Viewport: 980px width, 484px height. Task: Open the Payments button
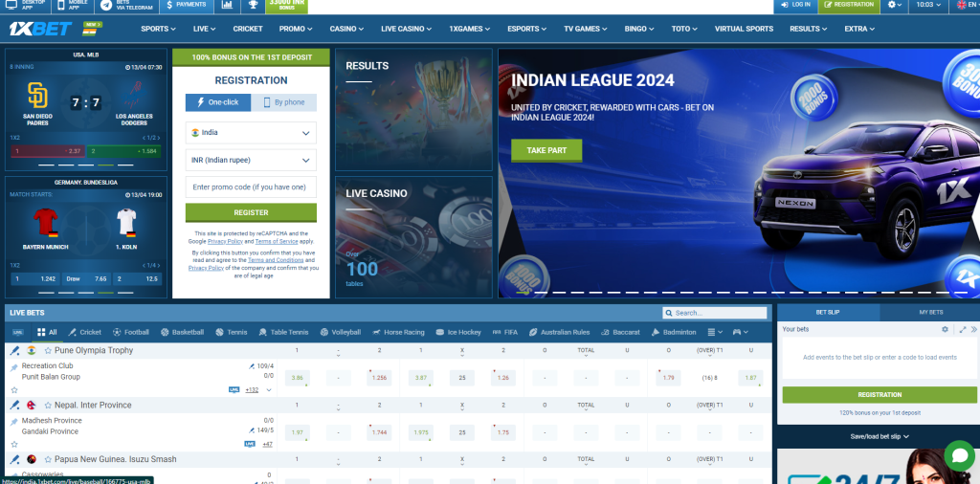click(x=187, y=5)
